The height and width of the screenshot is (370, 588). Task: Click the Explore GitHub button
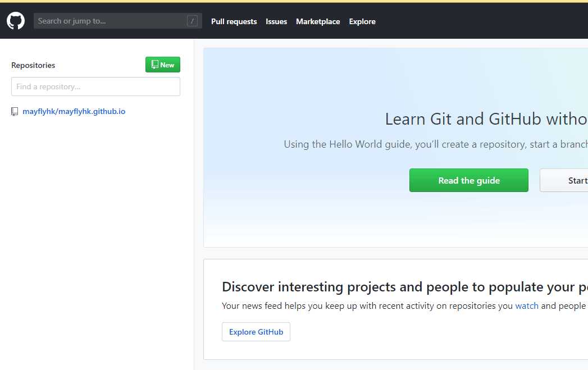(x=256, y=332)
